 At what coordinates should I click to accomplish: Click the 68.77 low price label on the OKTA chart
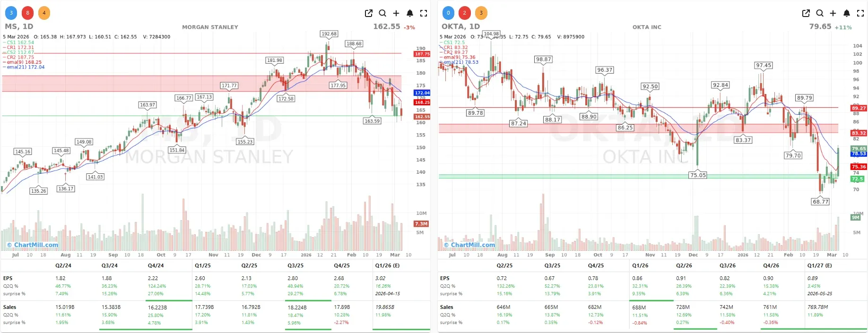click(x=821, y=201)
